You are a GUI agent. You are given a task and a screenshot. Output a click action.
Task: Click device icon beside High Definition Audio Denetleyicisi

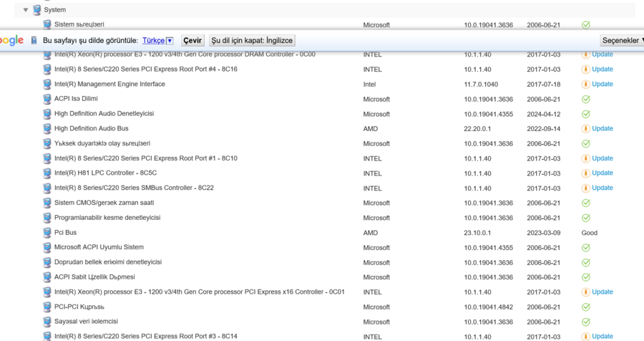pos(47,114)
